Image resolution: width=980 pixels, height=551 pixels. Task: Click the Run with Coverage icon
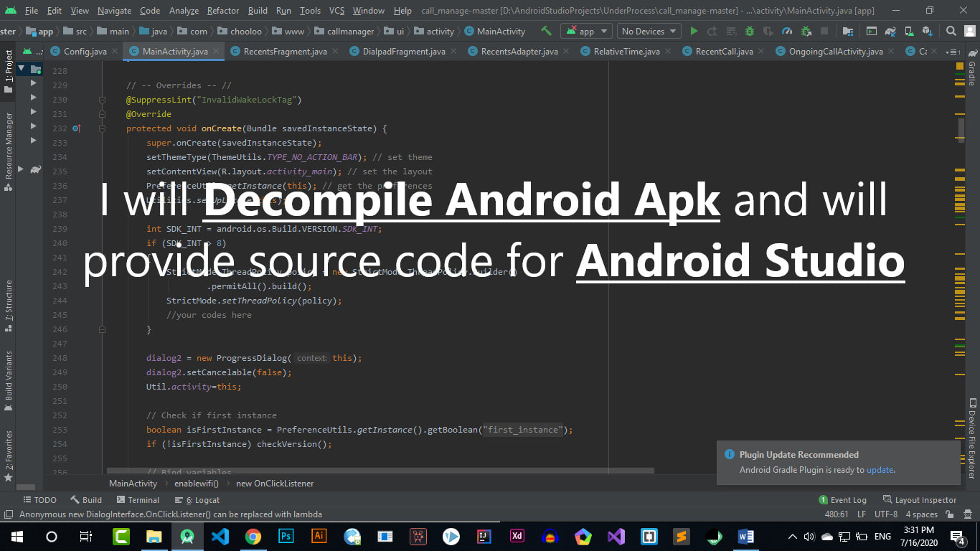(768, 31)
